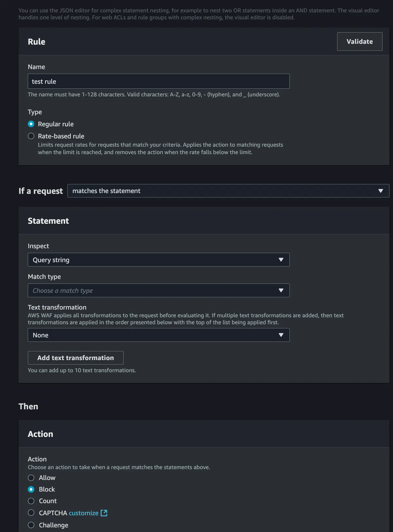Open the 'matches the statement' dropdown
Image resolution: width=393 pixels, height=532 pixels.
click(223, 191)
